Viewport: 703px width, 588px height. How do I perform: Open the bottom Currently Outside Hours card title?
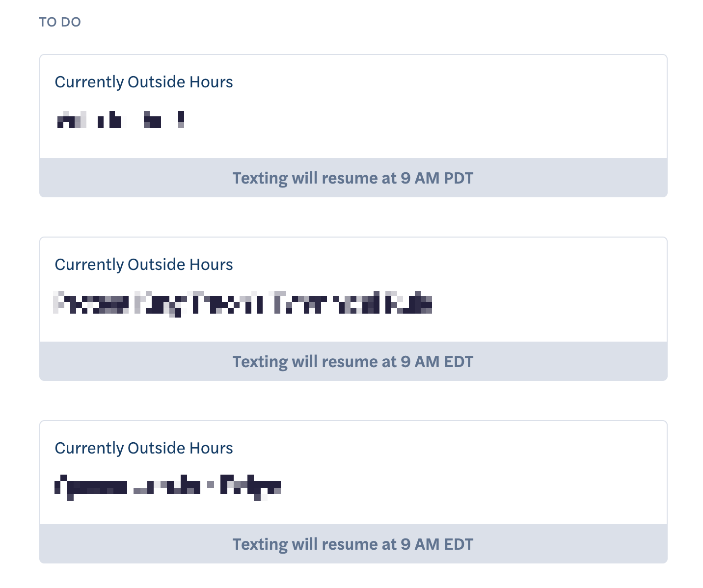tap(144, 448)
